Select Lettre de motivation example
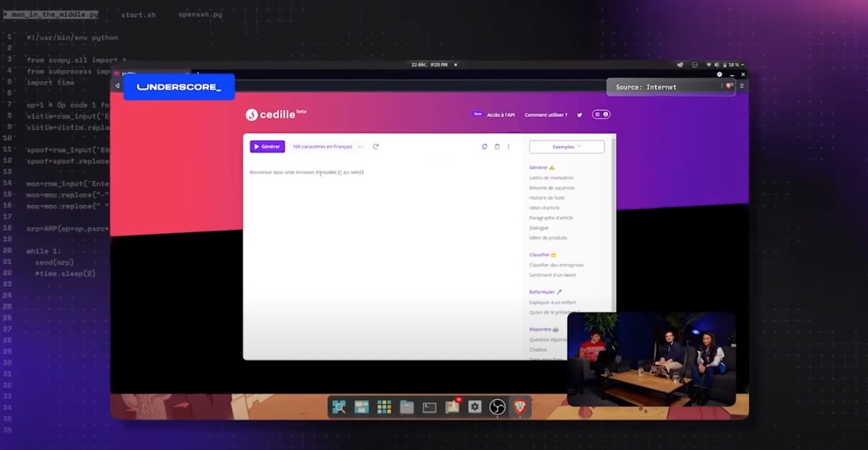Viewport: 868px width, 450px height. (551, 178)
